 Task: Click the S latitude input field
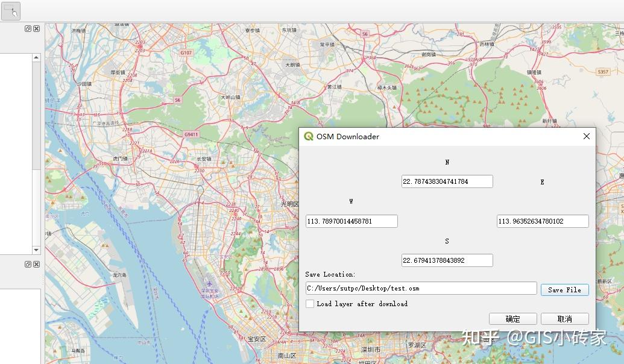coord(447,260)
